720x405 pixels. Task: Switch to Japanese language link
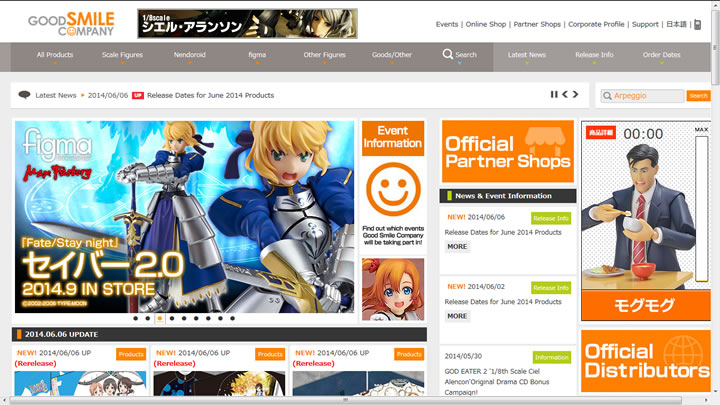pyautogui.click(x=676, y=24)
